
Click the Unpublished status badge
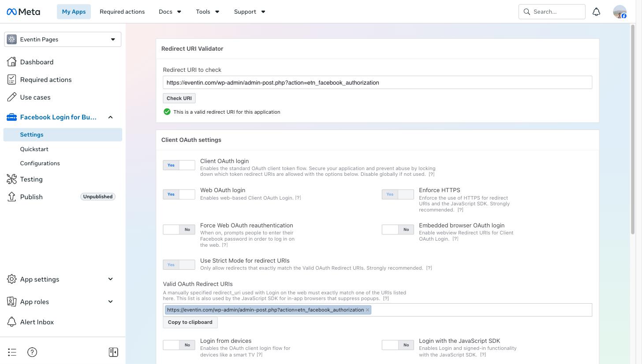click(x=98, y=197)
